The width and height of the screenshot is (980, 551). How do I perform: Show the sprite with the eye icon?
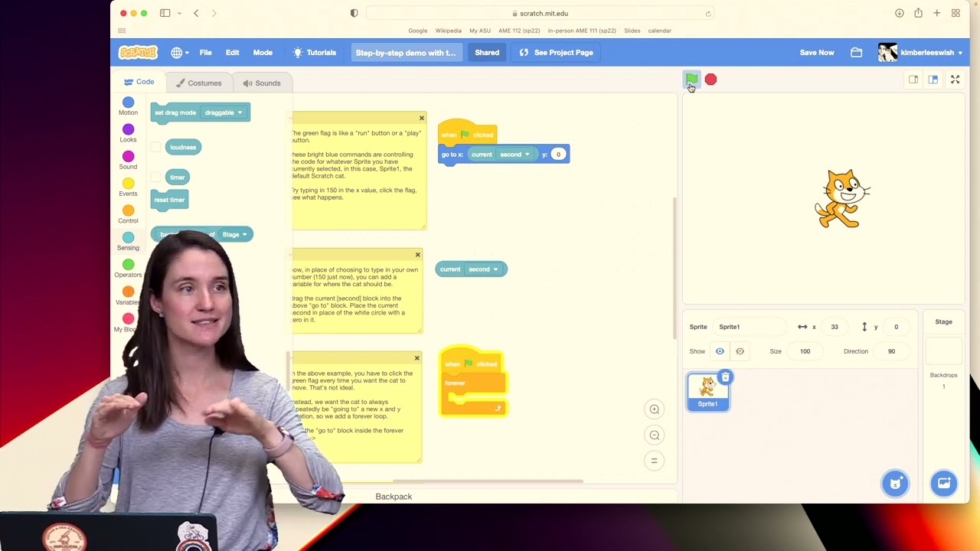click(720, 351)
